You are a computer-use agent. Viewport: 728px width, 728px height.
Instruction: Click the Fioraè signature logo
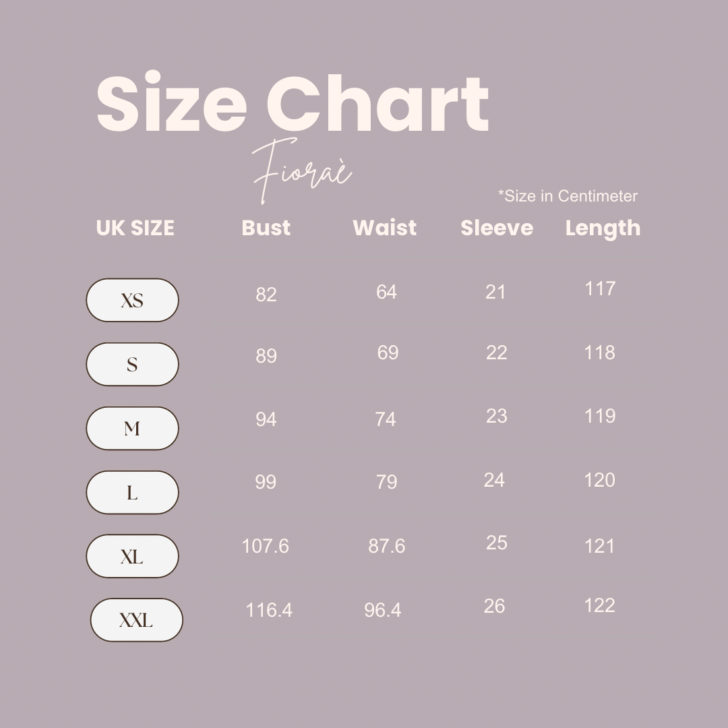coord(302,171)
